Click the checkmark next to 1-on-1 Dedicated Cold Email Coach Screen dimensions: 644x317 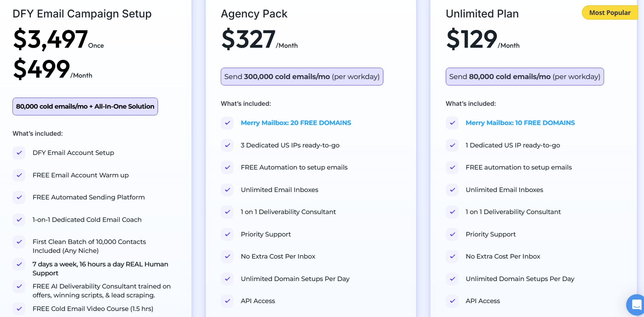point(19,220)
